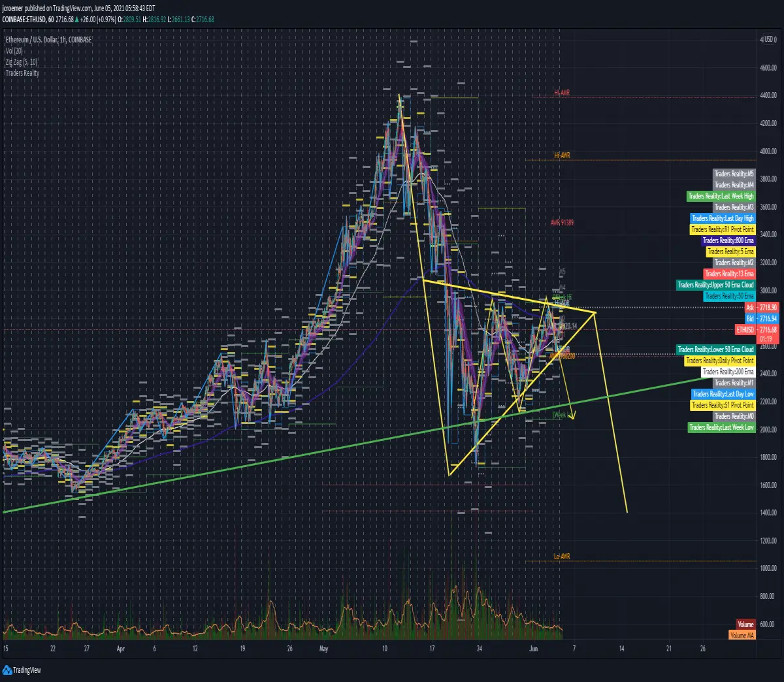The image size is (784, 682).
Task: Click the Traders Reality:M3 label
Action: tap(734, 207)
